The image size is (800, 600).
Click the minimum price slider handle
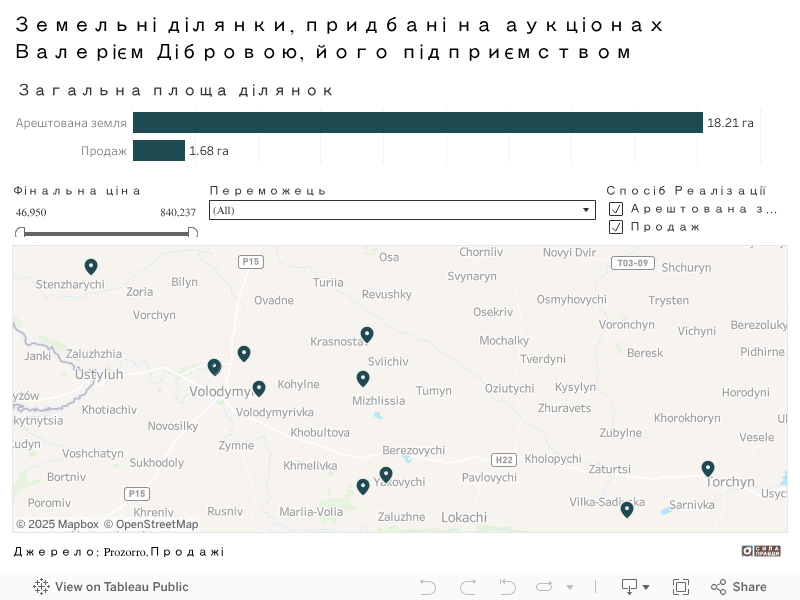[x=18, y=232]
